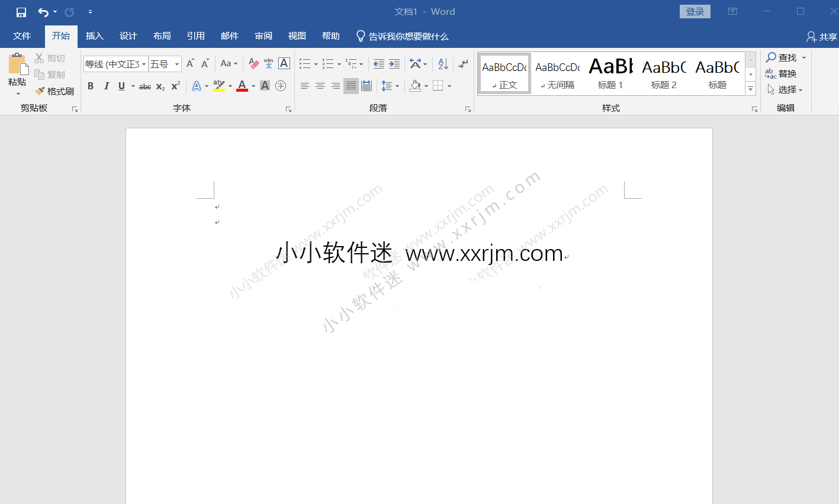Open the font name dropdown
The height and width of the screenshot is (504, 839).
point(144,64)
